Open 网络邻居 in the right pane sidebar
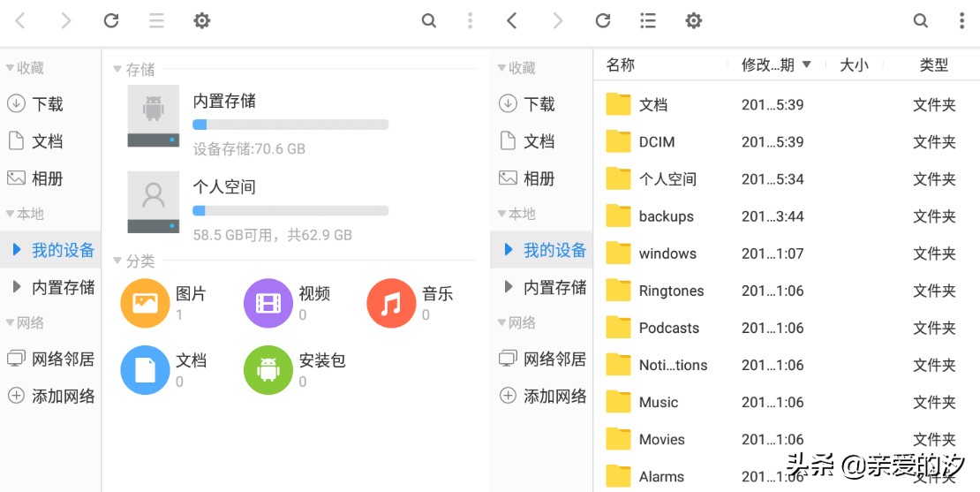The image size is (980, 492). [x=554, y=360]
